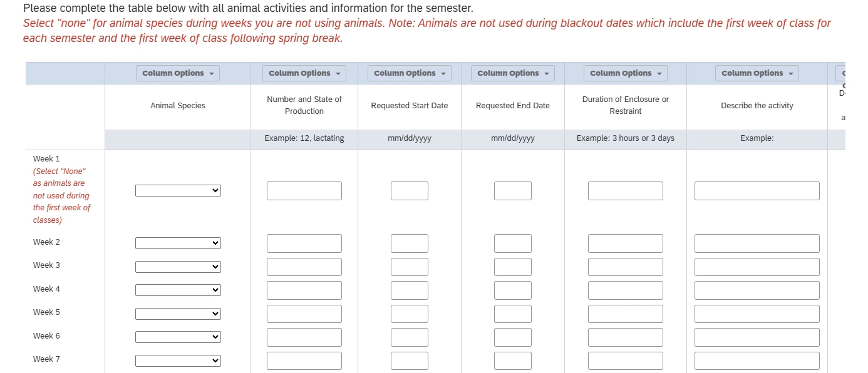The width and height of the screenshot is (868, 373).
Task: Expand Week 5 Animal Species dropdown
Action: (178, 314)
